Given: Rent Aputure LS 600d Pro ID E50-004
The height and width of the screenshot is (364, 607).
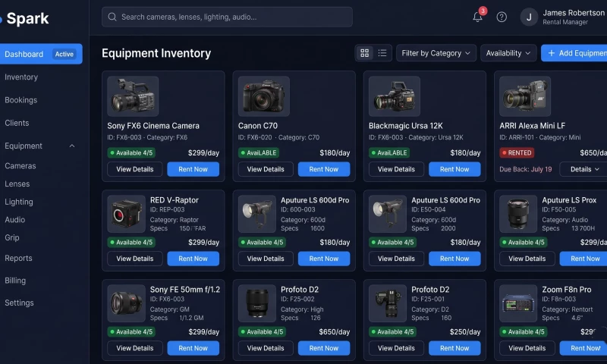Looking at the screenshot, I should (454, 259).
